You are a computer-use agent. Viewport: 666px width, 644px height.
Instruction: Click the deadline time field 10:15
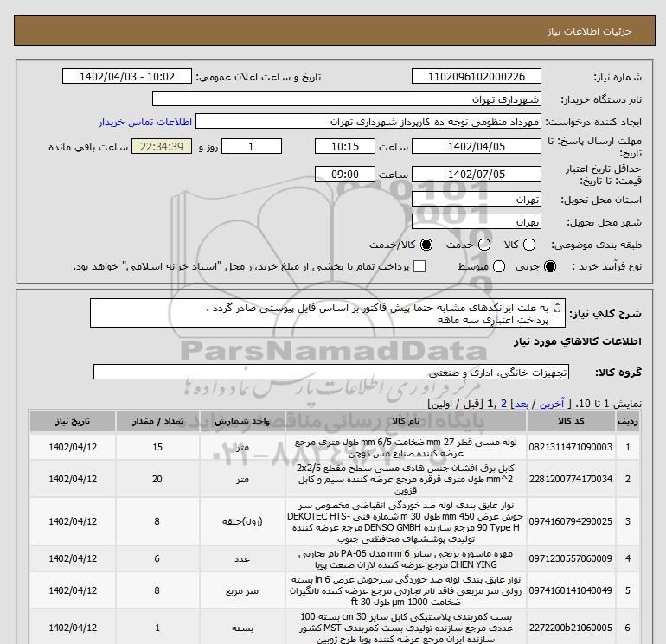[345, 146]
